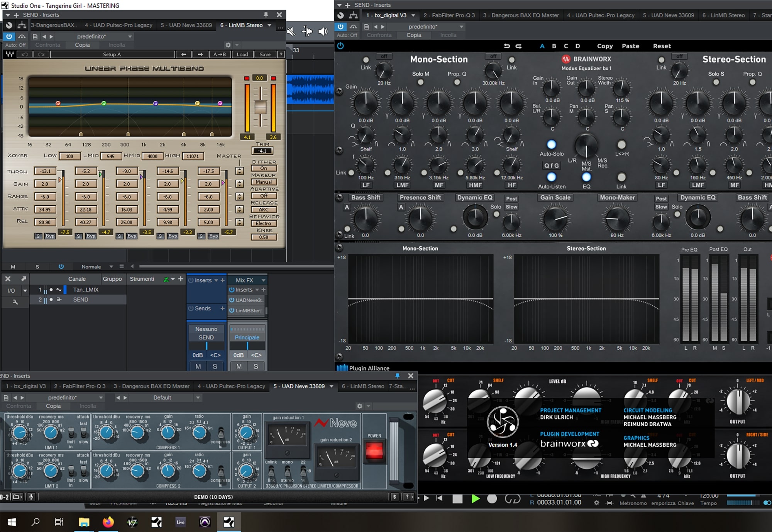Open the gear settings in the LinMB window
The width and height of the screenshot is (772, 532).
point(228,45)
